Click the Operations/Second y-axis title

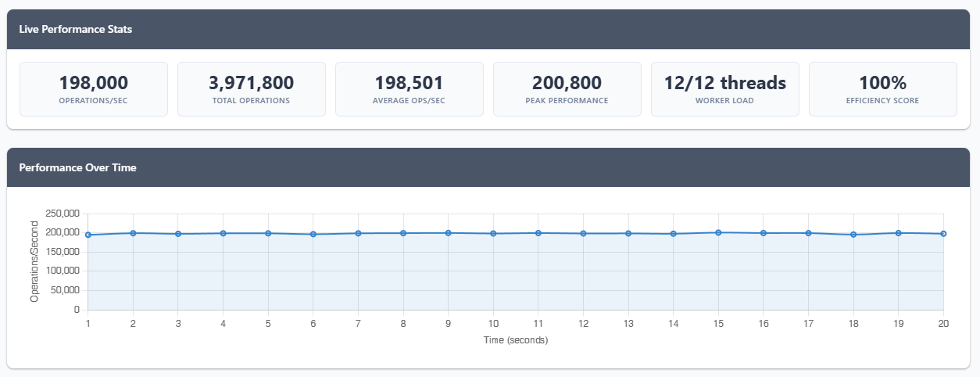coord(34,262)
